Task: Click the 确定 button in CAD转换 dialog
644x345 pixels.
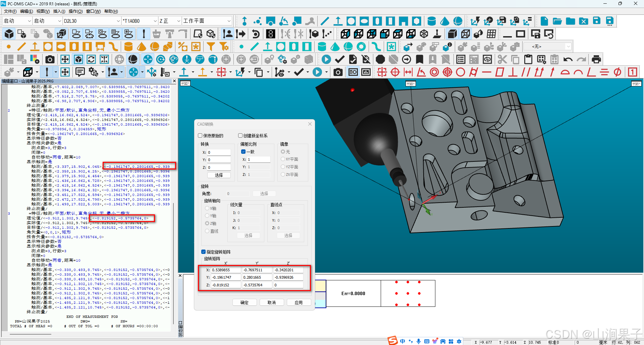Action: coord(245,302)
